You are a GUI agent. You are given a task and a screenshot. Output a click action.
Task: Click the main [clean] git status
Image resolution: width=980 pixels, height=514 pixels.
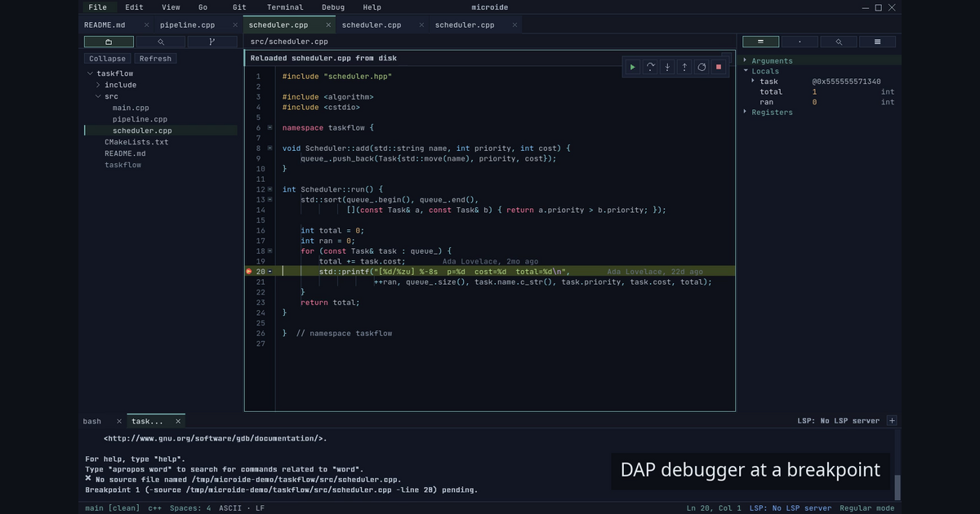point(113,508)
